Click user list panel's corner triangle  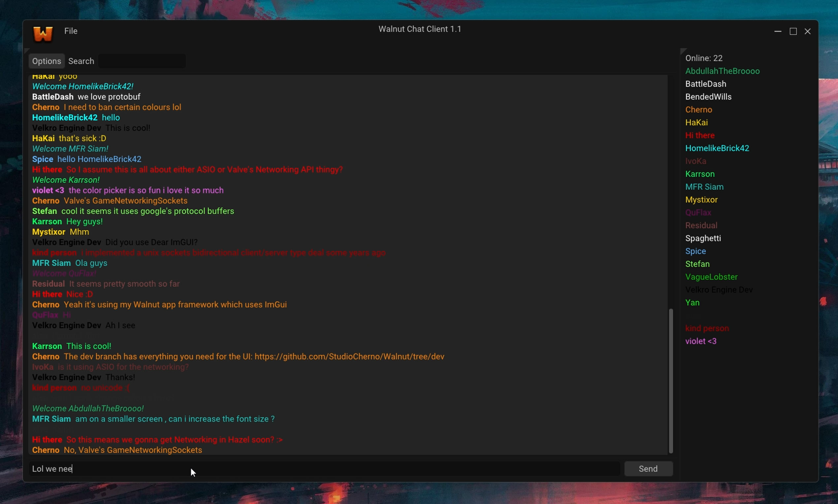[x=683, y=51]
